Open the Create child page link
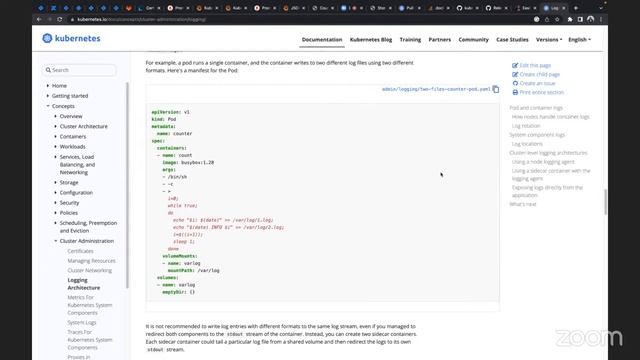The height and width of the screenshot is (360, 640). pos(540,74)
